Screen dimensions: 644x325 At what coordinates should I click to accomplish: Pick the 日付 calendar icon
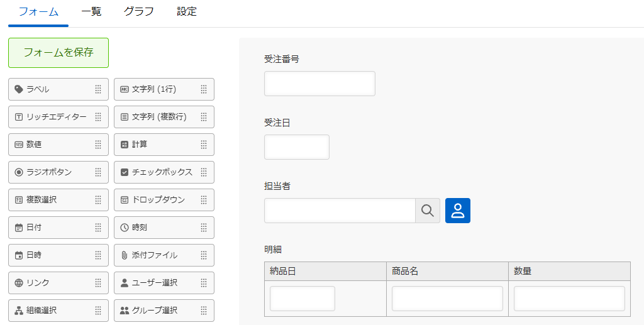click(18, 228)
